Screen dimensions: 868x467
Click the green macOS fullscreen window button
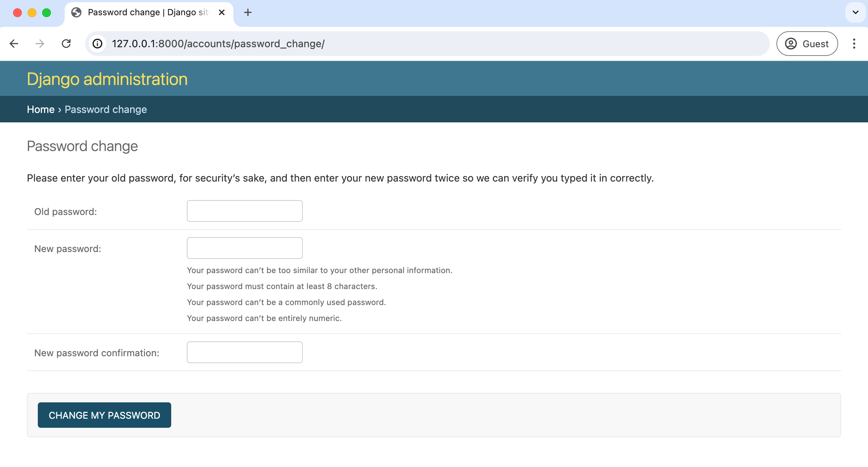tap(47, 13)
